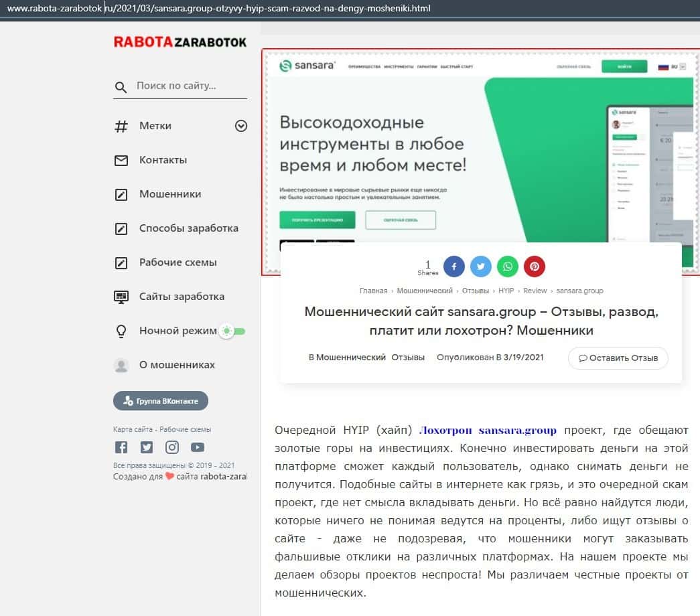Click the Мошеннический category tag under title
The height and width of the screenshot is (616, 700).
pos(351,358)
